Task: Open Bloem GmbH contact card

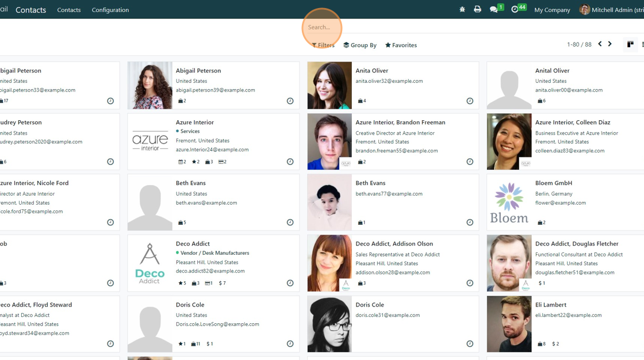Action: [x=565, y=202]
